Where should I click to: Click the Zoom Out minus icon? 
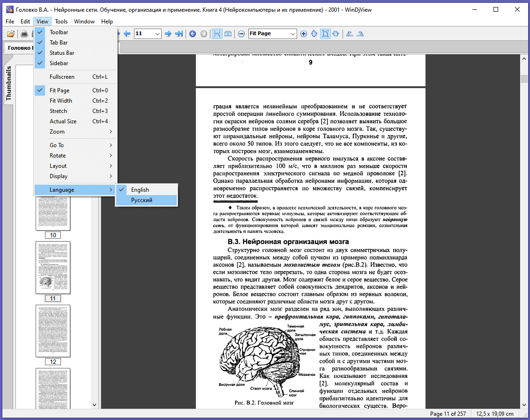[x=241, y=34]
